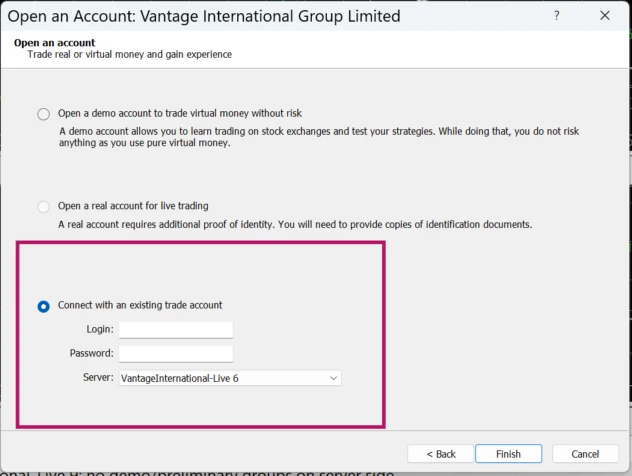Click the 'Login:' label
The image size is (632, 476).
pyautogui.click(x=100, y=329)
